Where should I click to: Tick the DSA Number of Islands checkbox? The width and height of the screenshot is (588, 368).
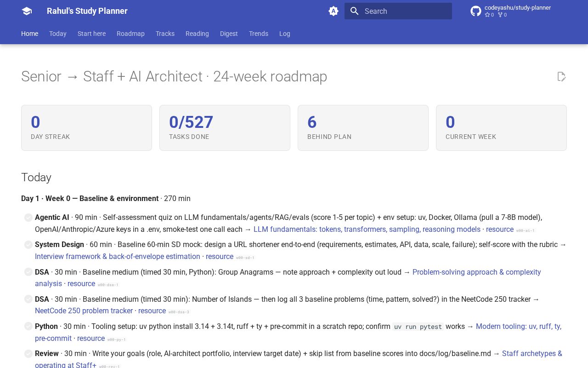click(x=28, y=299)
